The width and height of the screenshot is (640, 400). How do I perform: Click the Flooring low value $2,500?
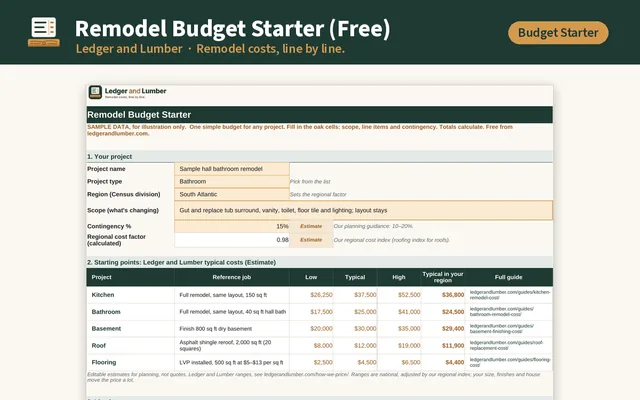click(323, 362)
